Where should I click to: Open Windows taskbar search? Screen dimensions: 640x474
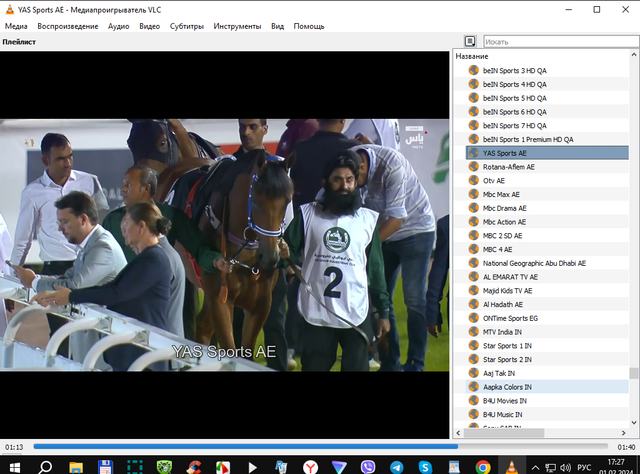point(45,467)
